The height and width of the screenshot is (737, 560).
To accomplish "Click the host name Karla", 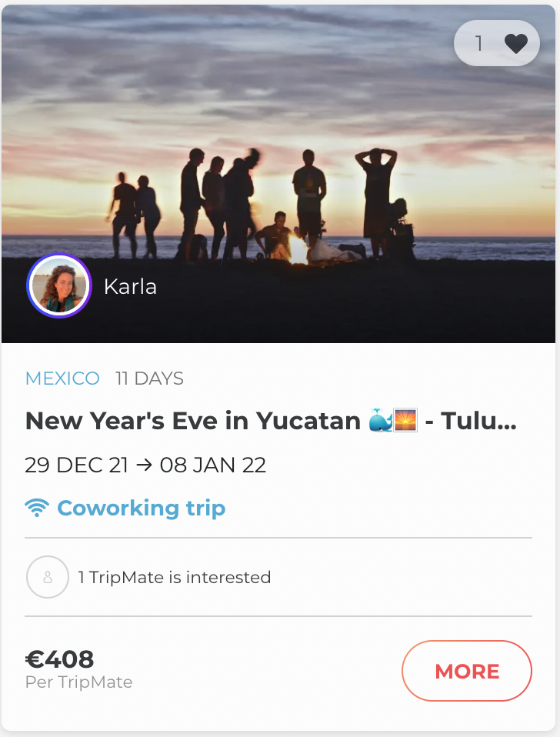I will [130, 287].
